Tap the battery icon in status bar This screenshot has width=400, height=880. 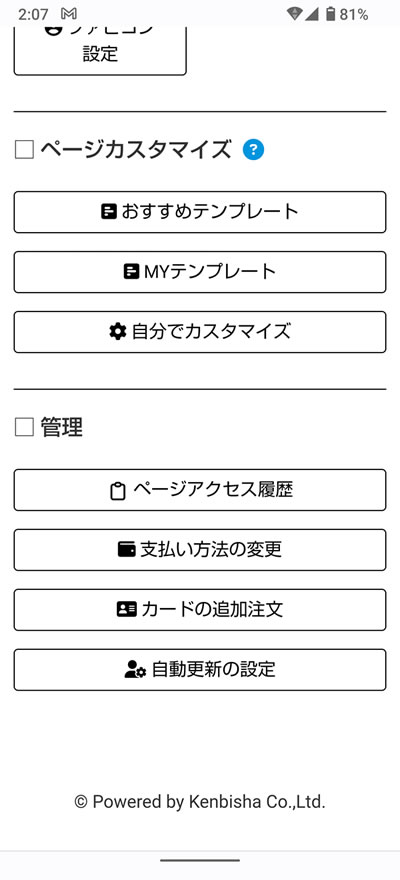point(331,14)
